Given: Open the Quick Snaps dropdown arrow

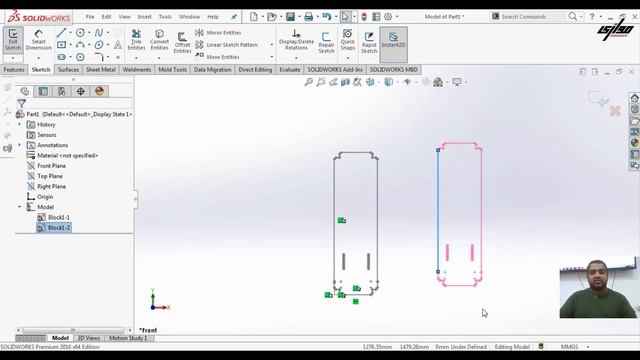Looking at the screenshot, I should [347, 58].
